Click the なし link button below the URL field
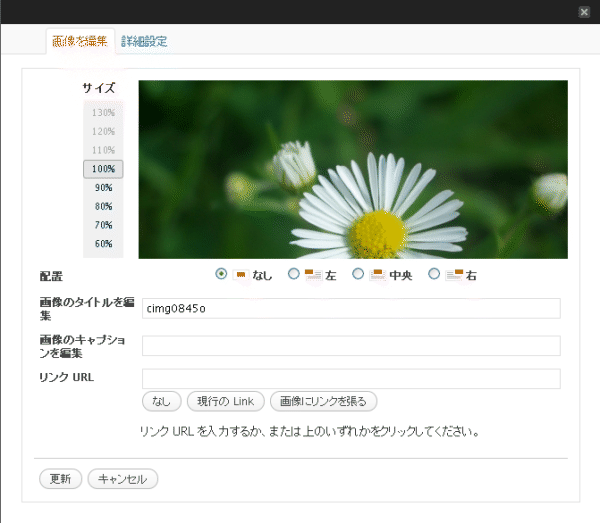 click(161, 401)
